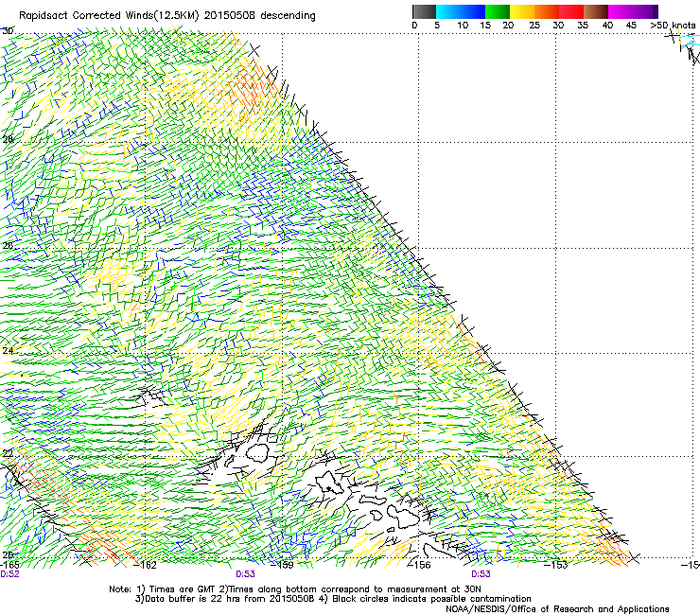Click the longitude label '-159'
This screenshot has width=700, height=615.
(283, 565)
